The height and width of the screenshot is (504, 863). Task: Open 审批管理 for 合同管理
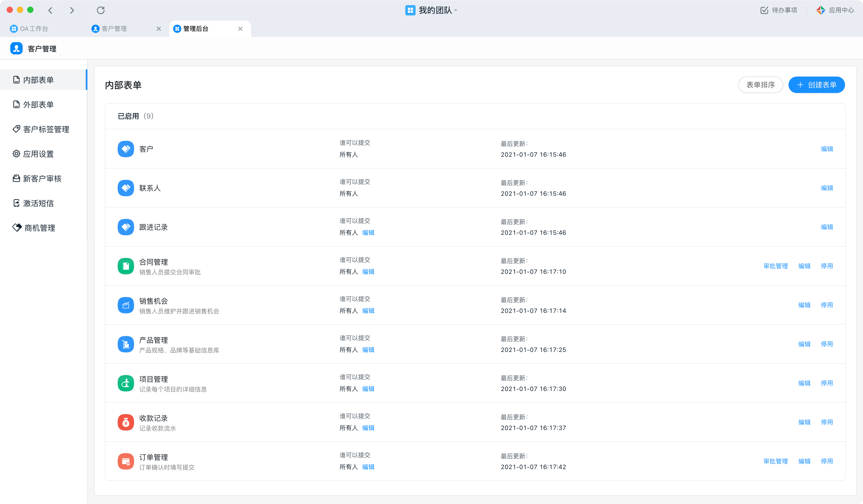[x=775, y=266]
